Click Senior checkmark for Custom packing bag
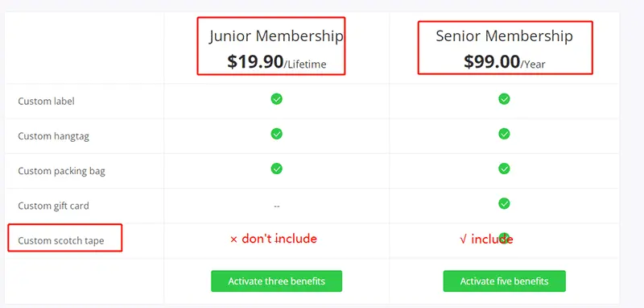 click(504, 169)
